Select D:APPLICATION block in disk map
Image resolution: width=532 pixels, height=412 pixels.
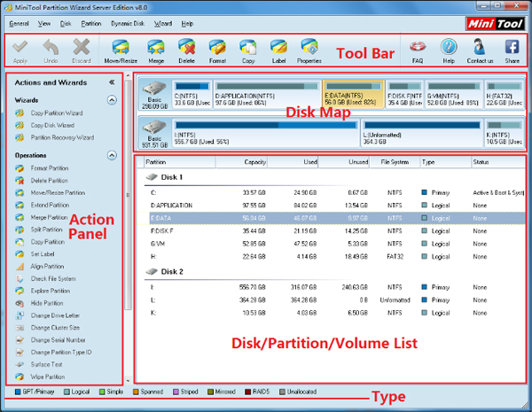click(267, 95)
